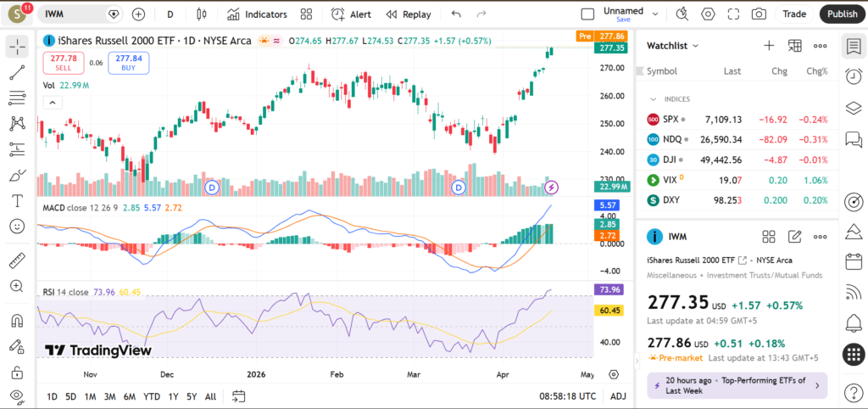This screenshot has height=409, width=868.
Task: Toggle drawings visibility eye icon
Action: [x=17, y=396]
